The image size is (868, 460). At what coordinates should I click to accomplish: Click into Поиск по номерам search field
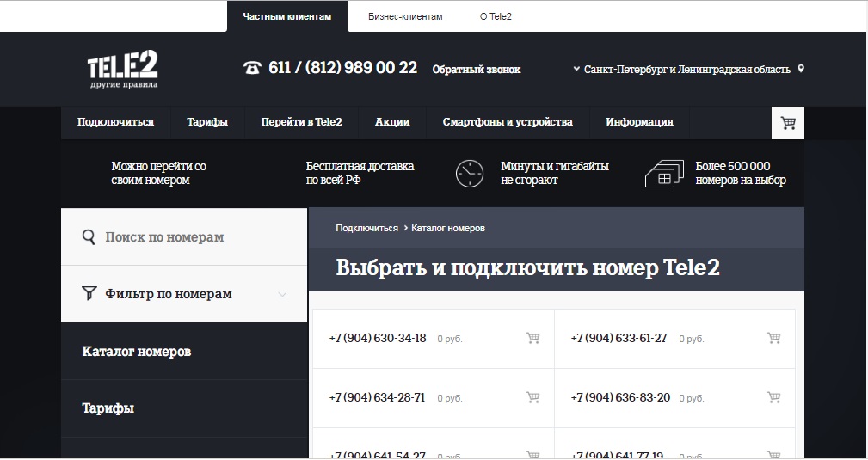[184, 237]
